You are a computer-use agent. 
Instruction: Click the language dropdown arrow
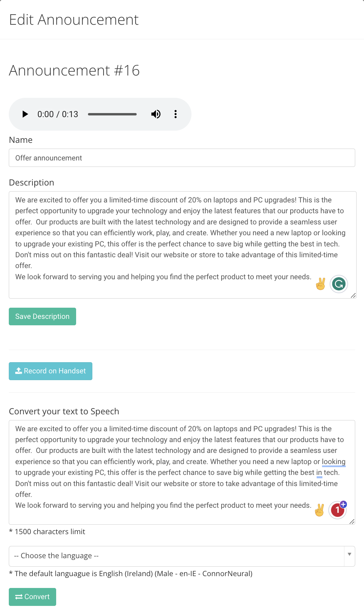pyautogui.click(x=349, y=554)
